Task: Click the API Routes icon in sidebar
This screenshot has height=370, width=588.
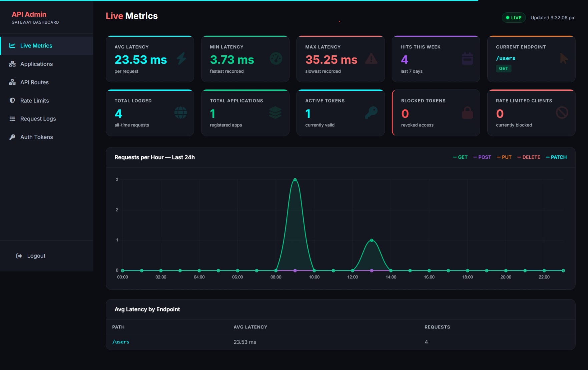Action: 12,82
